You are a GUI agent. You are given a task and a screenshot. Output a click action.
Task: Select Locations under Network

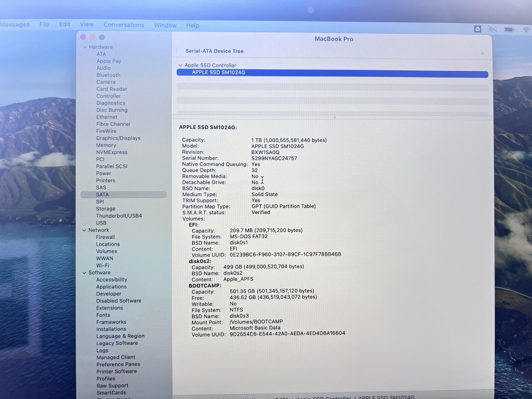coord(108,244)
